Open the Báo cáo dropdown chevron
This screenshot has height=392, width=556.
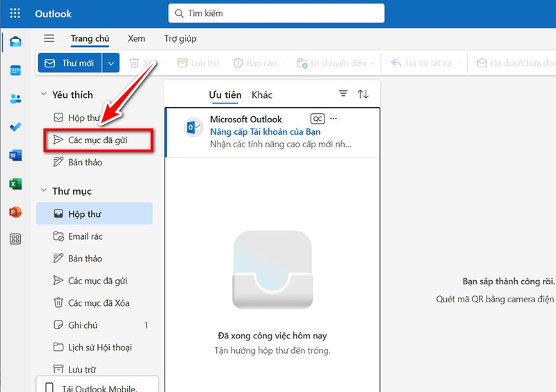(285, 63)
